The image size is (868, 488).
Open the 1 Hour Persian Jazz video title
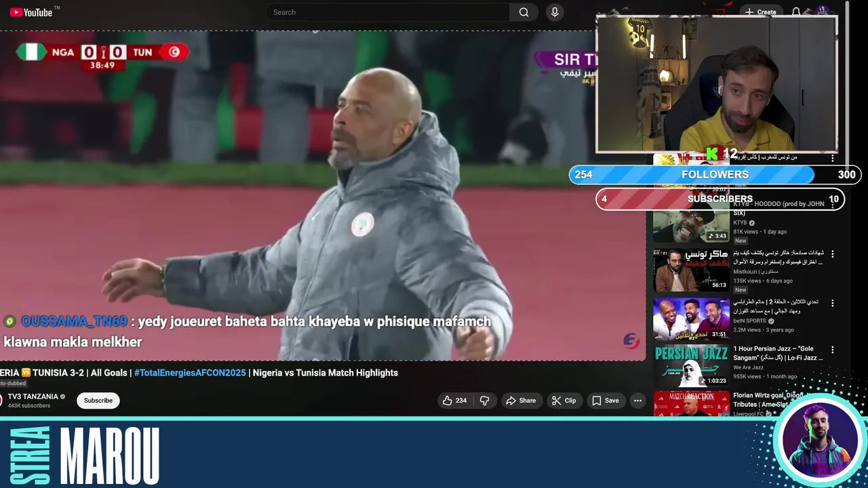coord(778,353)
